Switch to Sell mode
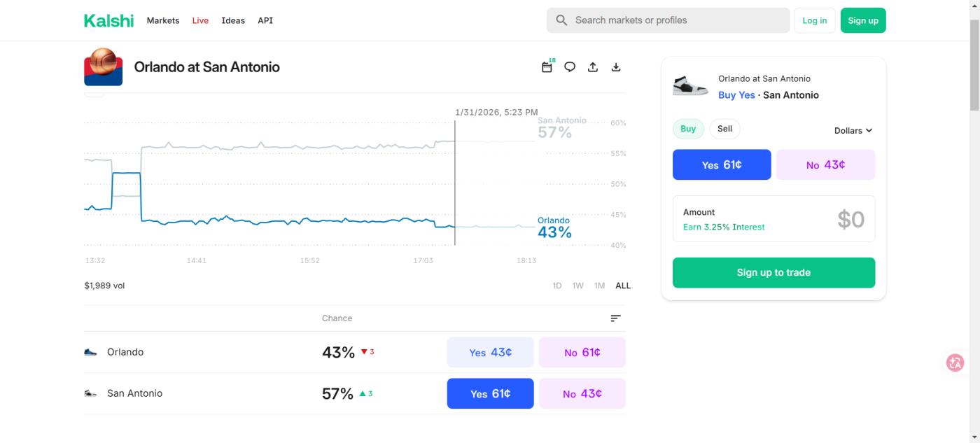 tap(724, 129)
